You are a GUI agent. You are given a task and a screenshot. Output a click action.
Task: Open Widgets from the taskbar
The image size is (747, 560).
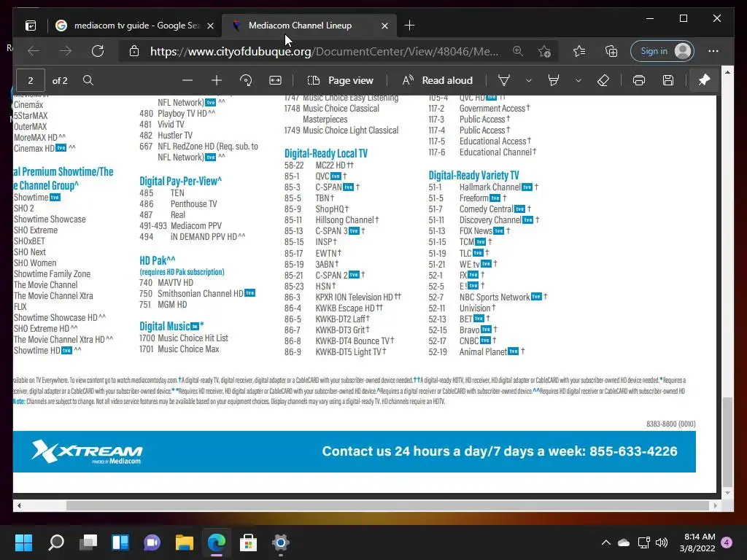coord(120,542)
